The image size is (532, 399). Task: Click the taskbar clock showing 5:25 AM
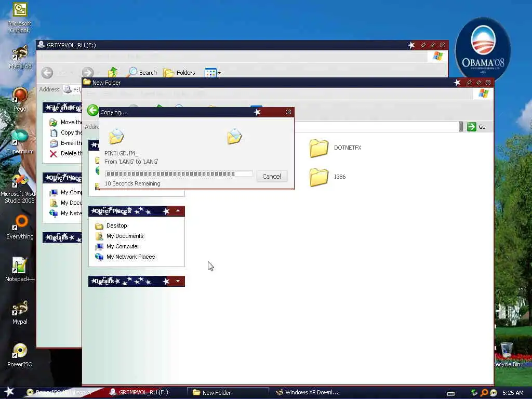click(x=513, y=393)
